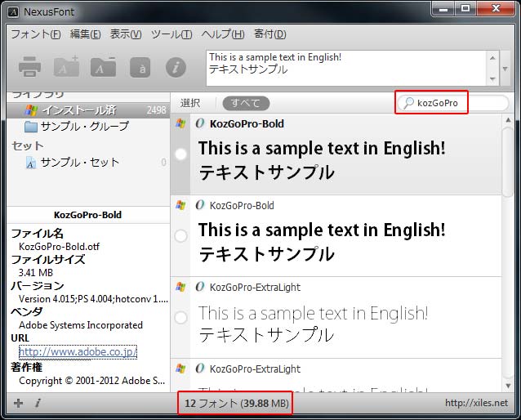The width and height of the screenshot is (521, 420).
Task: Click the remove folder icon with minus
Action: click(103, 67)
